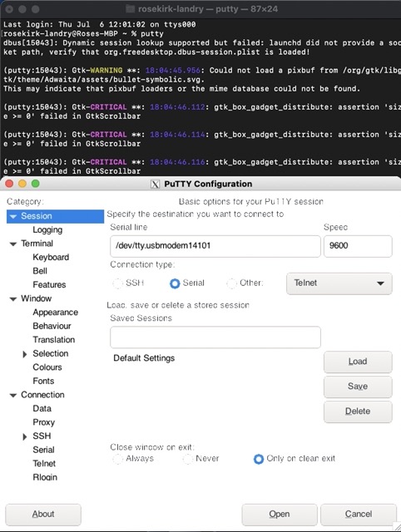Click the Delete session button
The width and height of the screenshot is (401, 532).
click(x=358, y=411)
